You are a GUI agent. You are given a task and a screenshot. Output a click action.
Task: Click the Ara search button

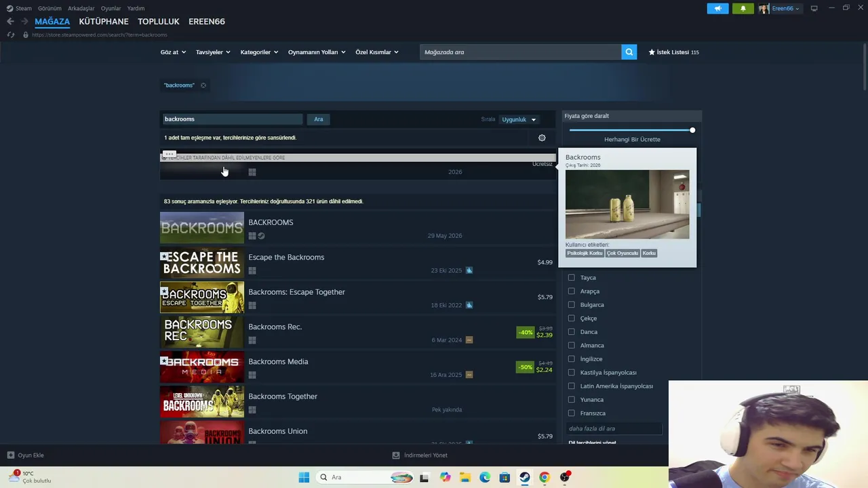click(319, 119)
